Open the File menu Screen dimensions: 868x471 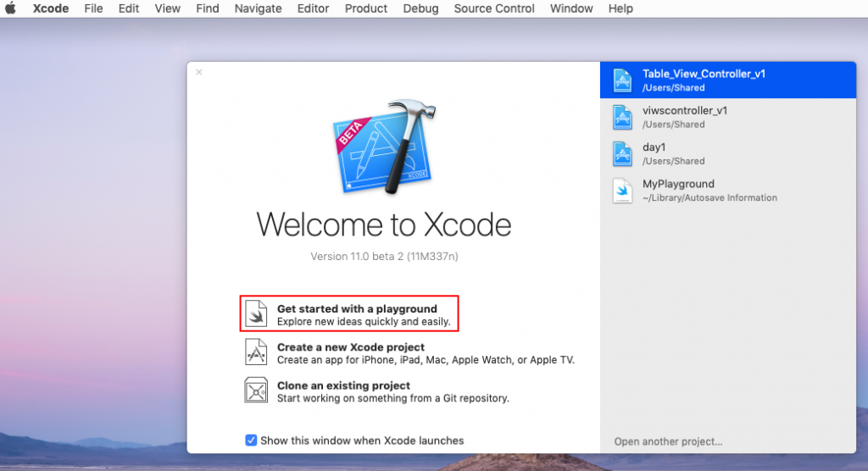[x=93, y=8]
